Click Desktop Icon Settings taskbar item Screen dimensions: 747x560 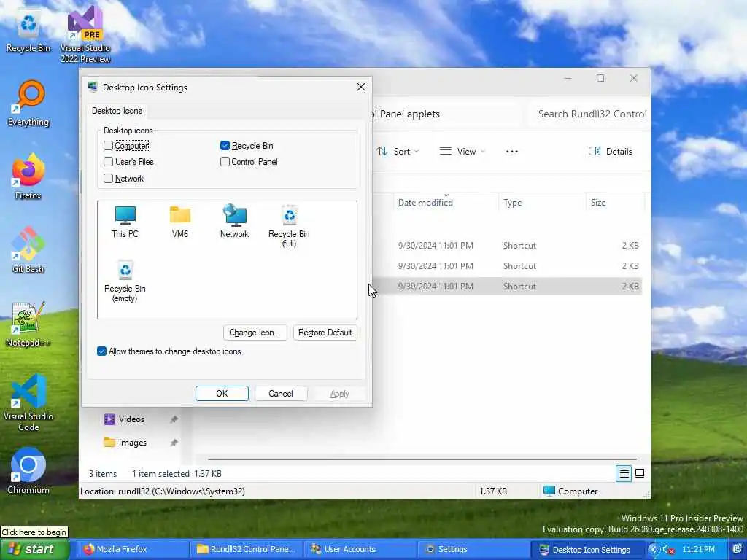[587, 549]
